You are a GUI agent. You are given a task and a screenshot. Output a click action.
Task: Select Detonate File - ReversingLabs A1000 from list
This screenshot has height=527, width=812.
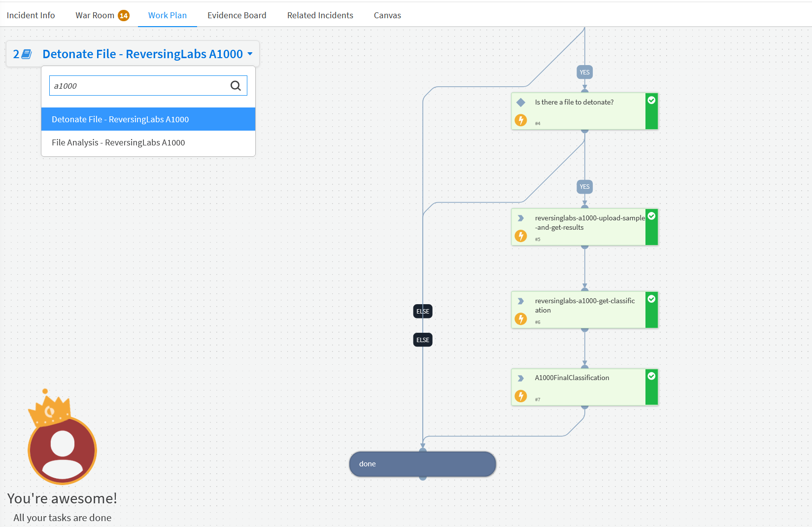[x=148, y=119]
